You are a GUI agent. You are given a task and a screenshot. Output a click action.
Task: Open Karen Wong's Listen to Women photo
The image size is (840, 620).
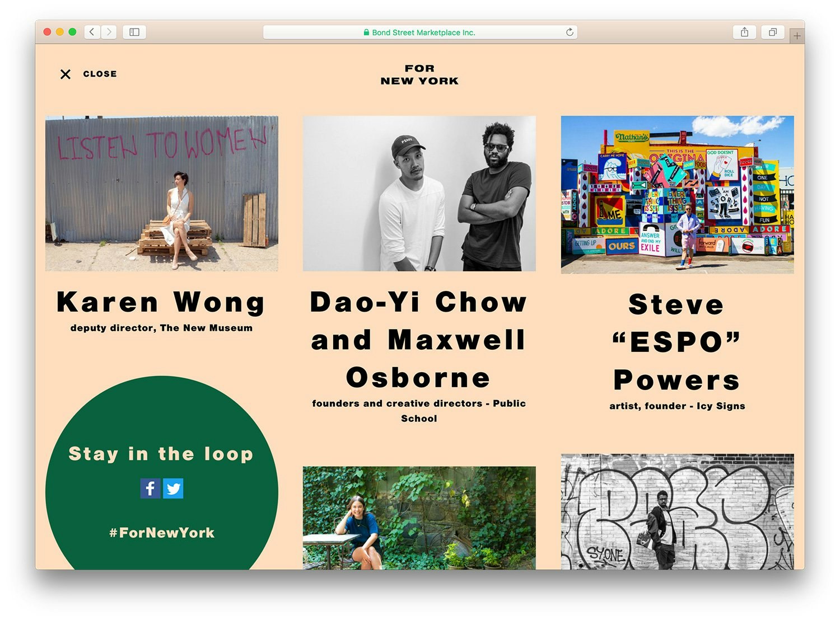pos(162,194)
